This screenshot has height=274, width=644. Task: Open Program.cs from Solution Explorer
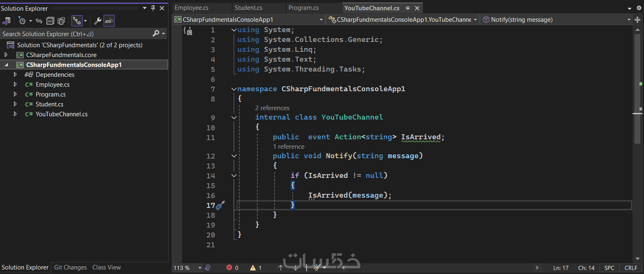click(x=51, y=94)
